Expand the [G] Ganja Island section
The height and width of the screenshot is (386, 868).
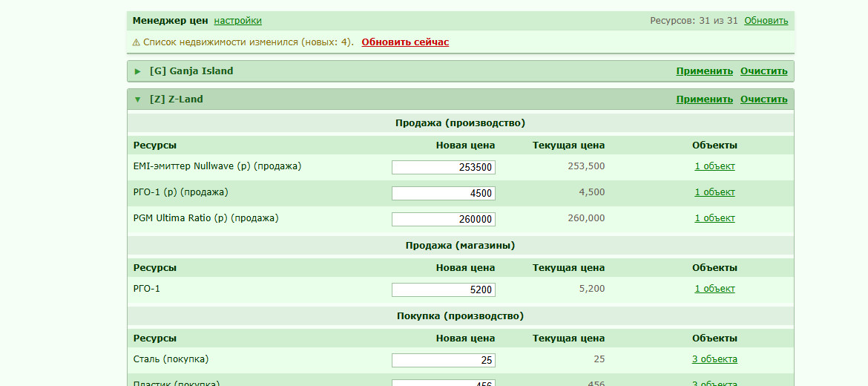click(x=138, y=71)
